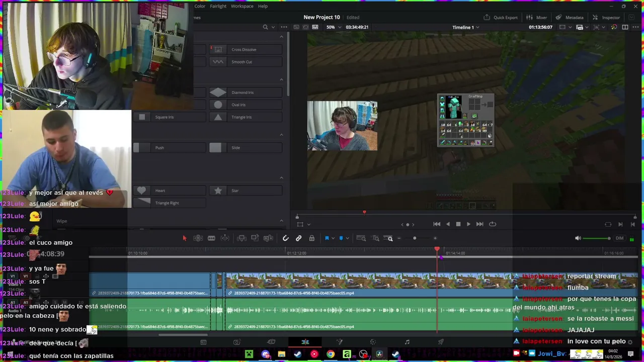This screenshot has width=644, height=362.
Task: Select the arrow Selection Mode tool
Action: point(184,238)
